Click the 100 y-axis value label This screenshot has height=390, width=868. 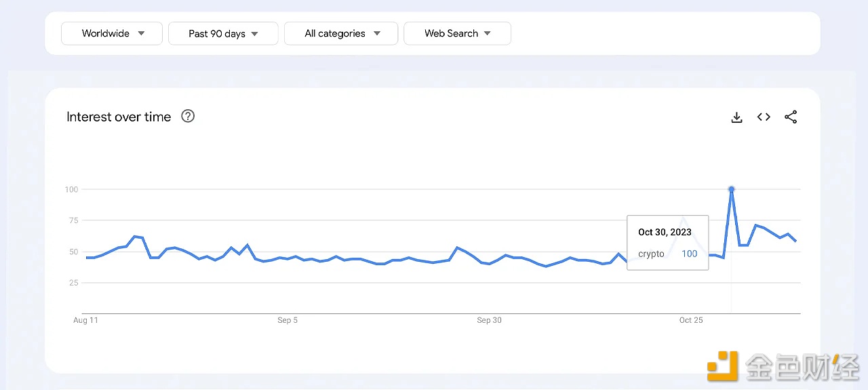click(71, 189)
